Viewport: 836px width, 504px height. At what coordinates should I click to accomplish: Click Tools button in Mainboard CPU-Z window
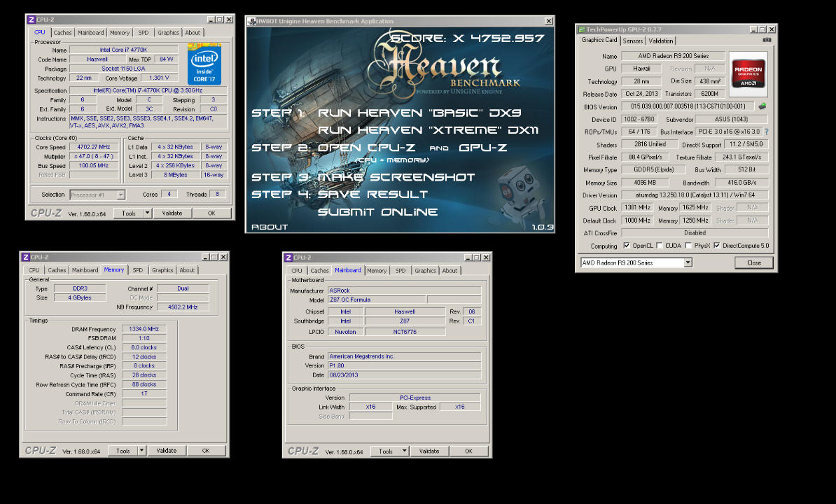(386, 451)
